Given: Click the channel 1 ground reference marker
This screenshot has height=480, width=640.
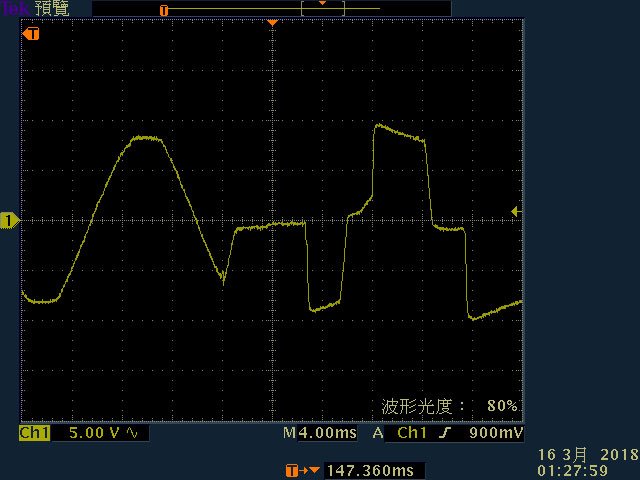Looking at the screenshot, I should pyautogui.click(x=10, y=220).
